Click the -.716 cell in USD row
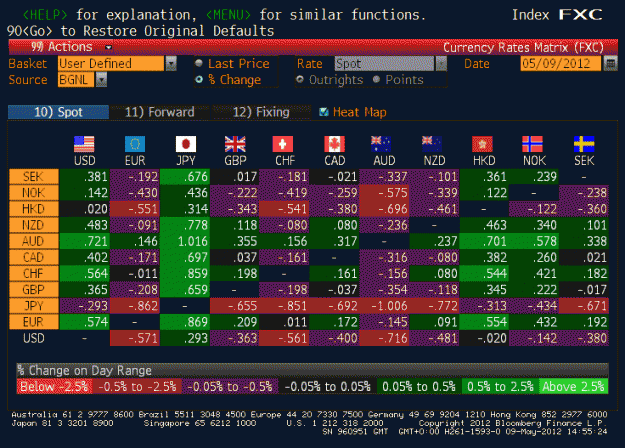Screen dimensions: 625x448 tap(384, 338)
